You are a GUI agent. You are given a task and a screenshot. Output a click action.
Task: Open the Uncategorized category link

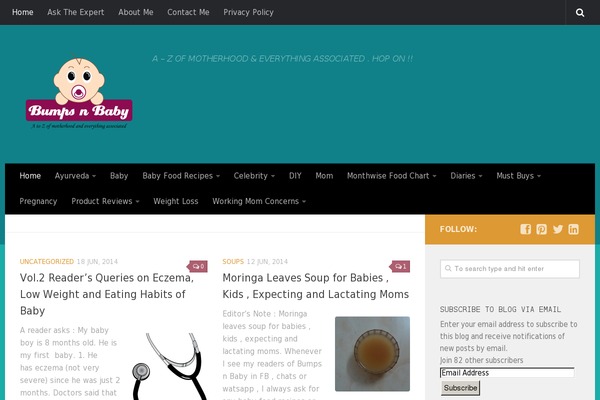pyautogui.click(x=47, y=261)
